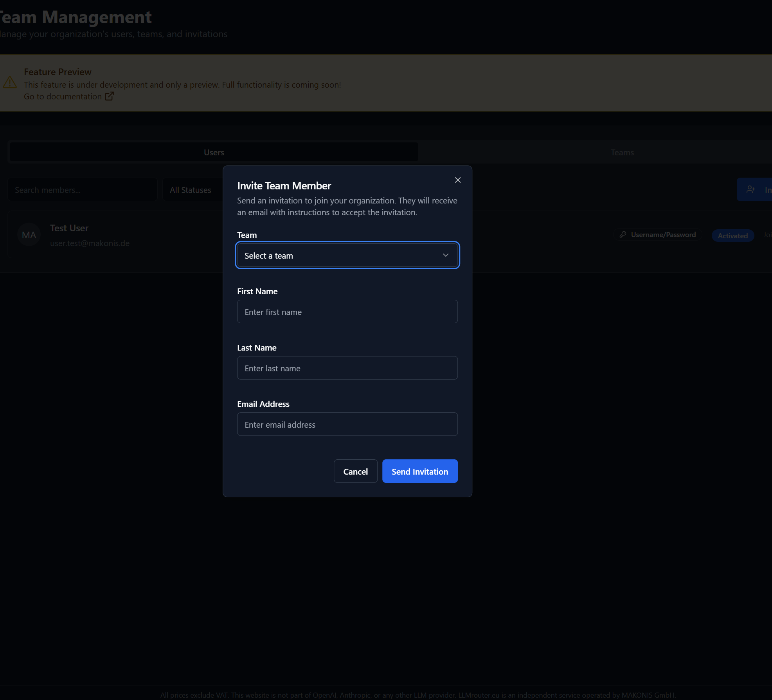Click the key icon inside Username/Password badge
The width and height of the screenshot is (772, 700).
coord(623,234)
